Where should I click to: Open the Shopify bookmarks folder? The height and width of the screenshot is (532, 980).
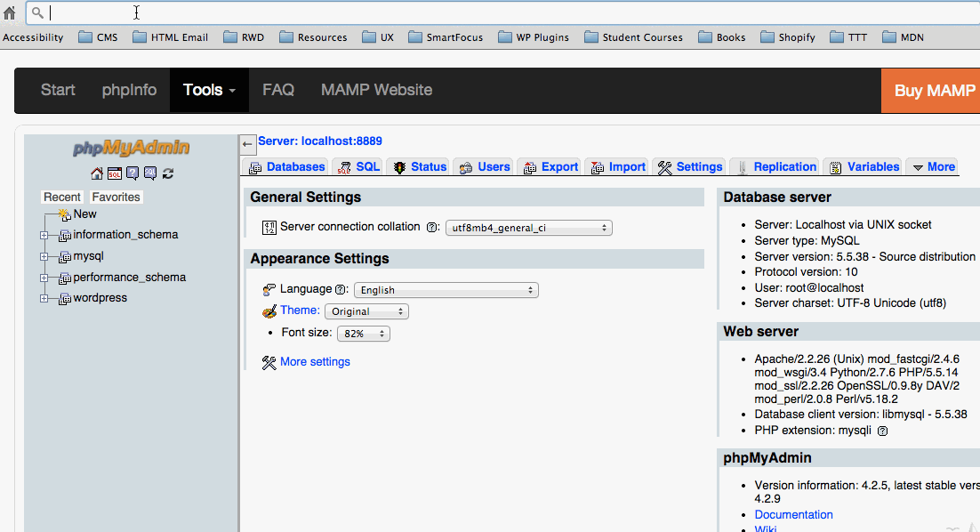[x=788, y=37]
